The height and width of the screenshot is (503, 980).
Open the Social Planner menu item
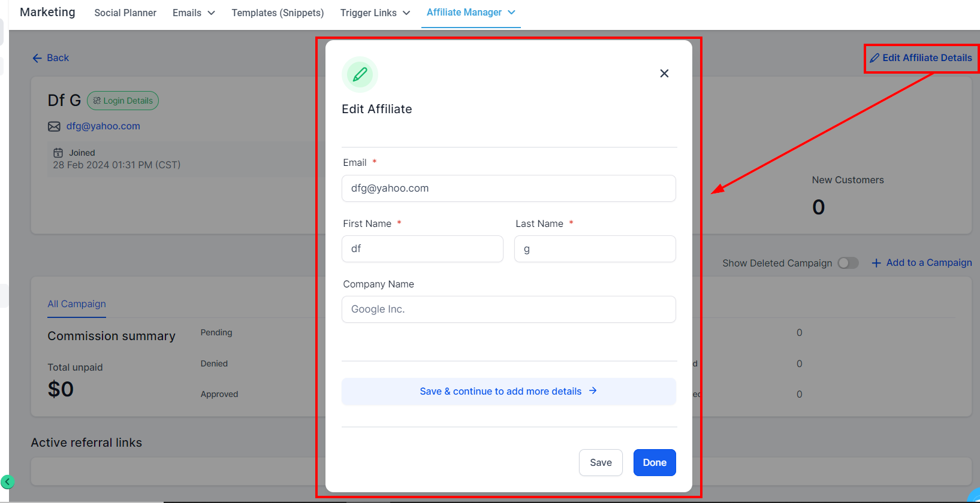125,13
